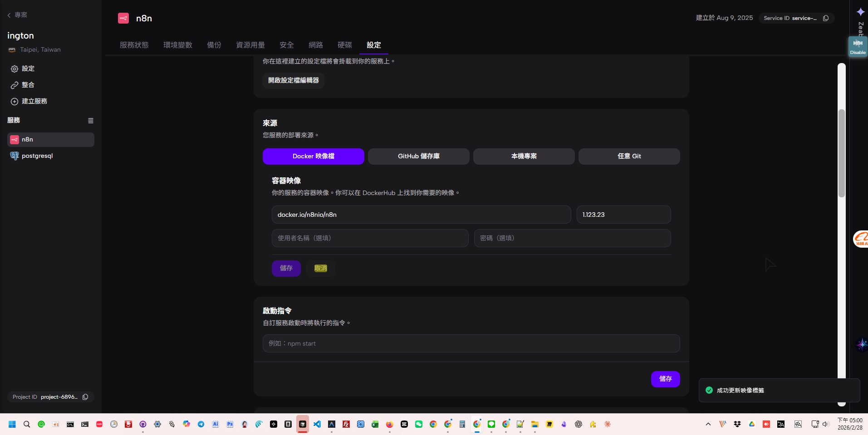Screen dimensions: 868x435
Task: Open project 設定 gear in sidebar
Action: pos(15,69)
